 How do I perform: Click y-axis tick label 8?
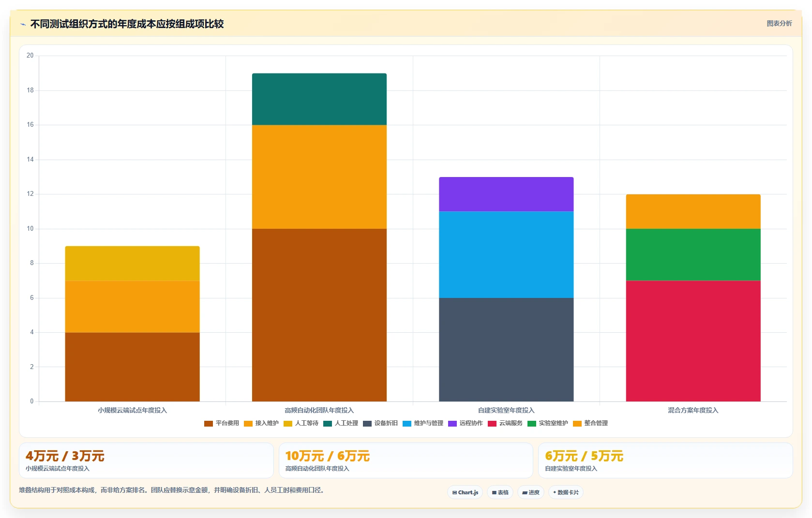point(32,263)
